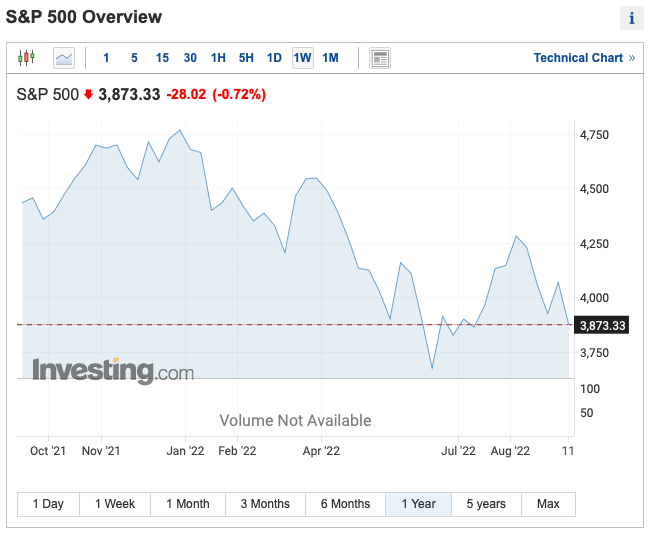This screenshot has width=650, height=533.
Task: Click the -28.02 change value
Action: pyautogui.click(x=186, y=94)
